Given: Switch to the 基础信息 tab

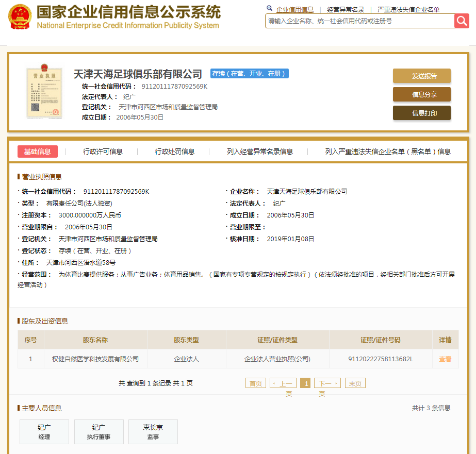Looking at the screenshot, I should (38, 152).
